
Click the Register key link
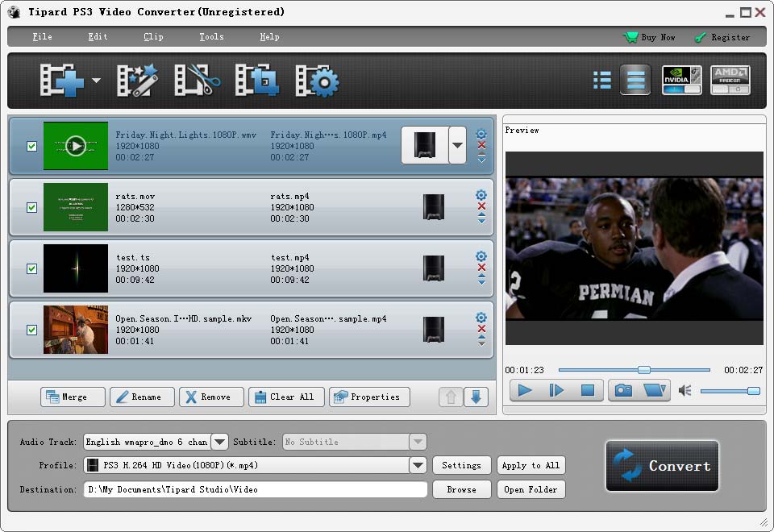[722, 37]
